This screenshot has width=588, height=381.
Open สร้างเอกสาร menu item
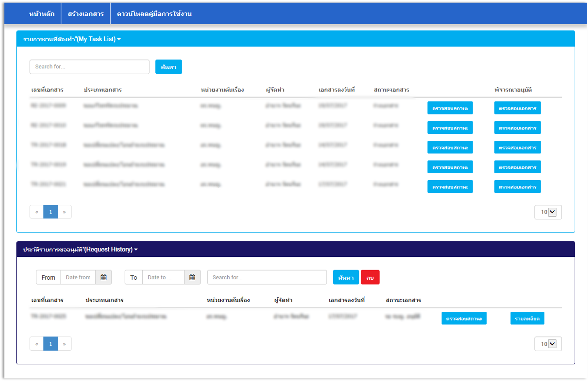[x=86, y=14]
